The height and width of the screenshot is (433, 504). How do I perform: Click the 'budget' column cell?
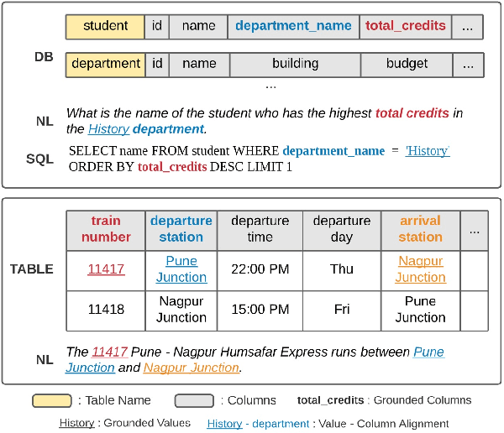[407, 64]
